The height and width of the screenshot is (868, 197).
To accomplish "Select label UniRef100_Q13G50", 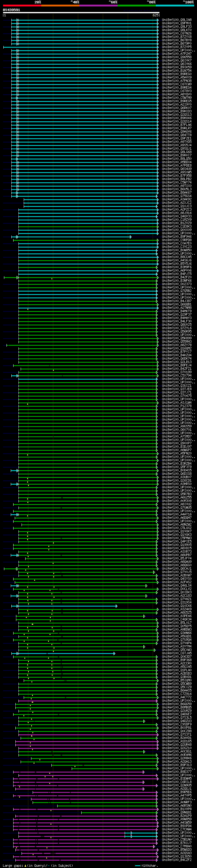I will tap(177, 856).
